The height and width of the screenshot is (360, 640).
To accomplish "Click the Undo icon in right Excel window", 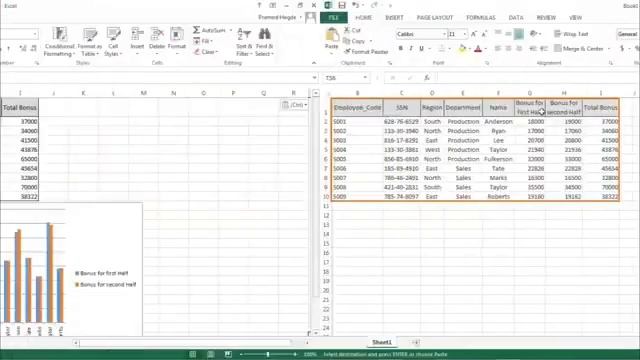I will click(x=356, y=5).
